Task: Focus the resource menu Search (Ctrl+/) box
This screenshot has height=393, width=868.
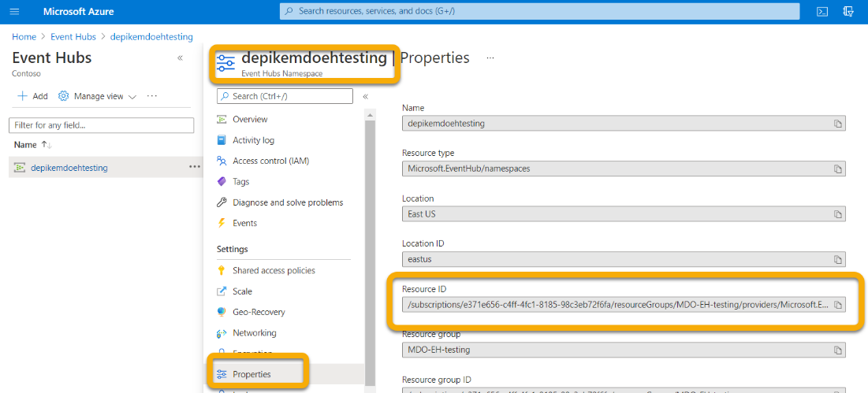Action: click(285, 96)
